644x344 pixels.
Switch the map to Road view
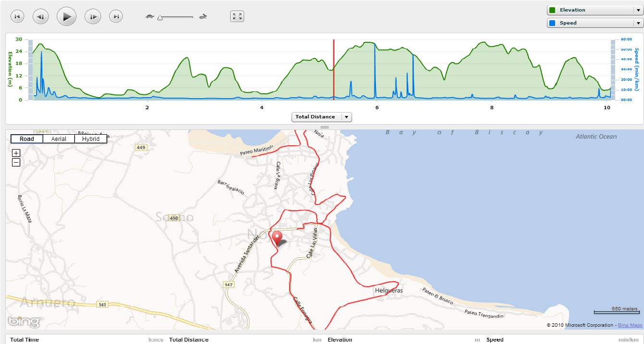pos(27,139)
